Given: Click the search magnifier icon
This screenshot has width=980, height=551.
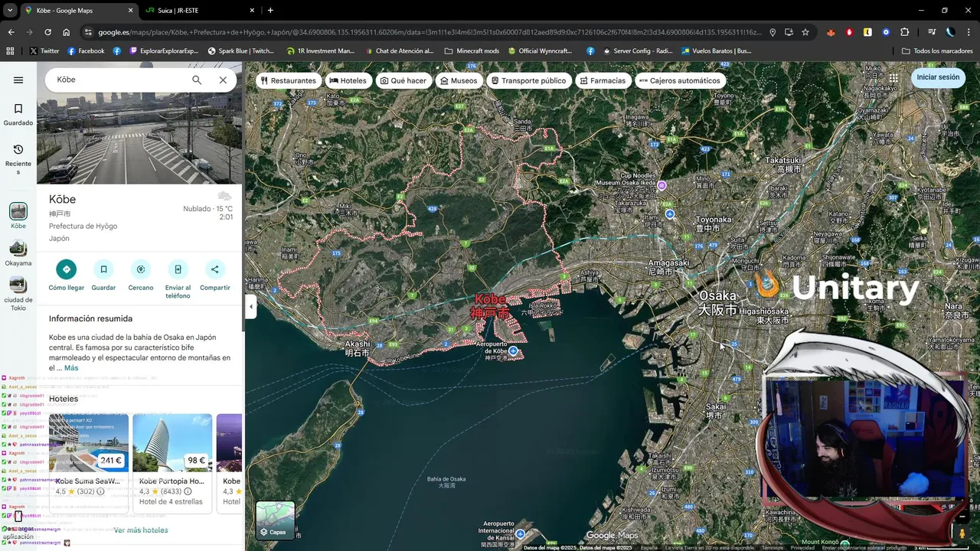Looking at the screenshot, I should [197, 80].
